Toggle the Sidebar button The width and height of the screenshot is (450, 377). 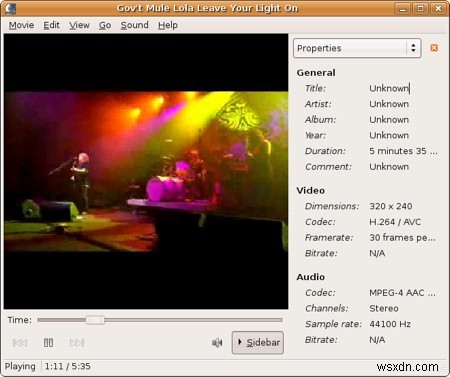(x=258, y=342)
